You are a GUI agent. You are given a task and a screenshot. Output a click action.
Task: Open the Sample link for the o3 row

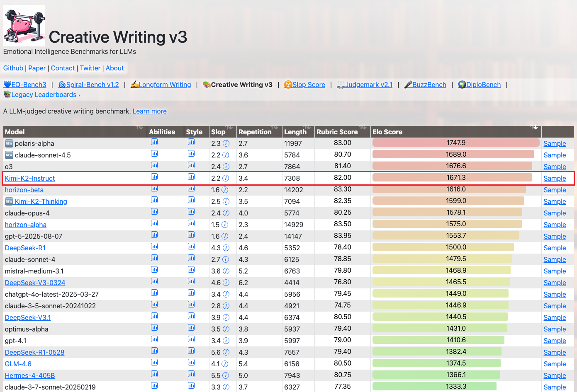[555, 167]
